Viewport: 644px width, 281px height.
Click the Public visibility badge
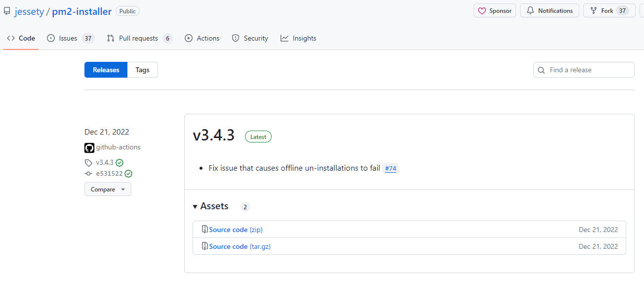click(127, 11)
